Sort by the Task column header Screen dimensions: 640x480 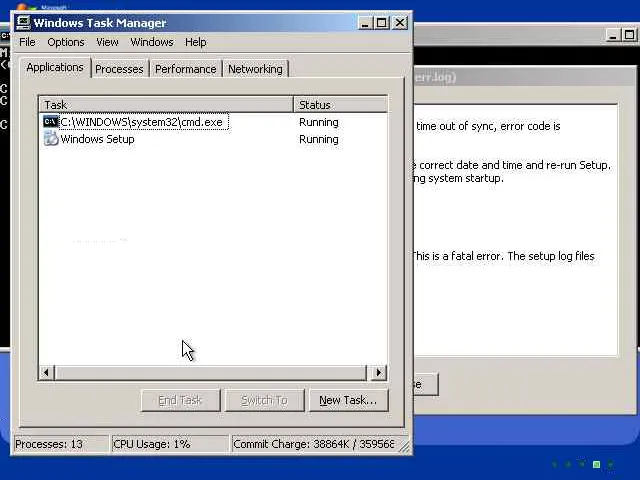[x=166, y=104]
